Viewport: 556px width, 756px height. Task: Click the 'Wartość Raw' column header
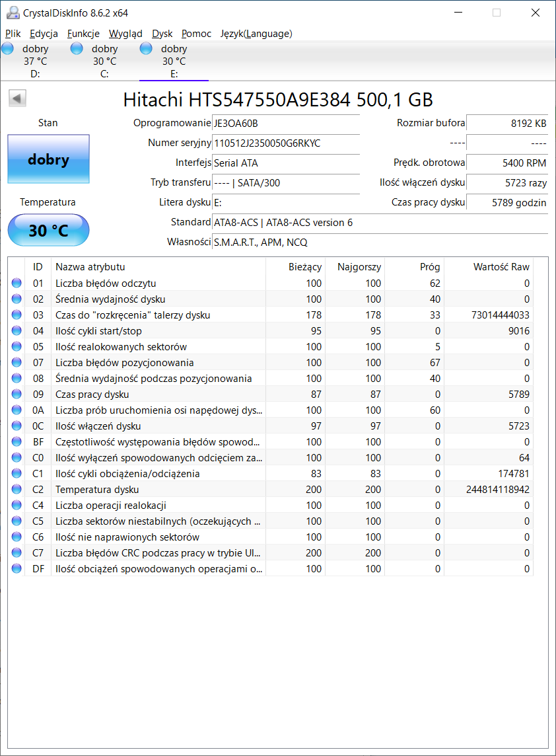489,266
